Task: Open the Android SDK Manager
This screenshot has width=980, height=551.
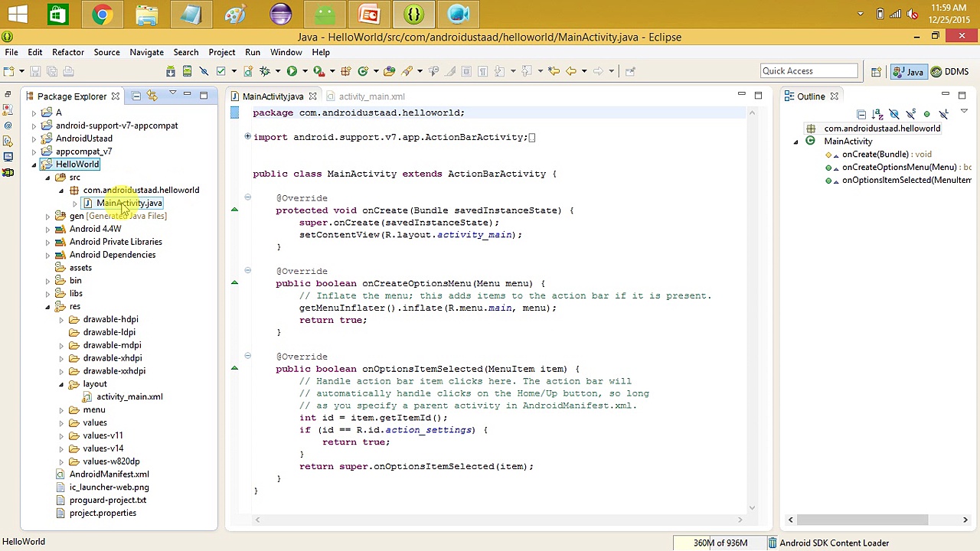Action: (x=171, y=71)
